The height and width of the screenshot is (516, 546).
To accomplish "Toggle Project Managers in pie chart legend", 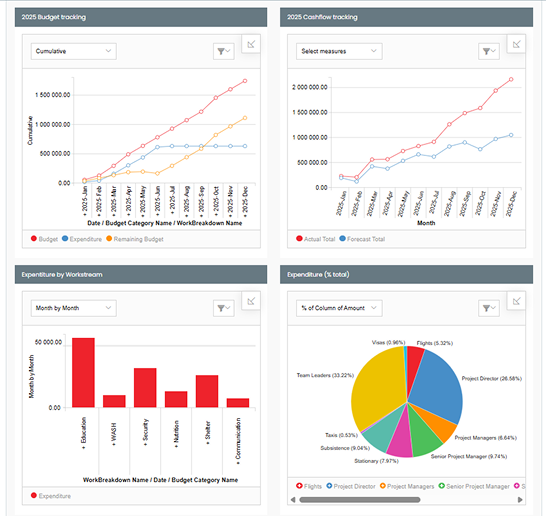I will point(407,486).
